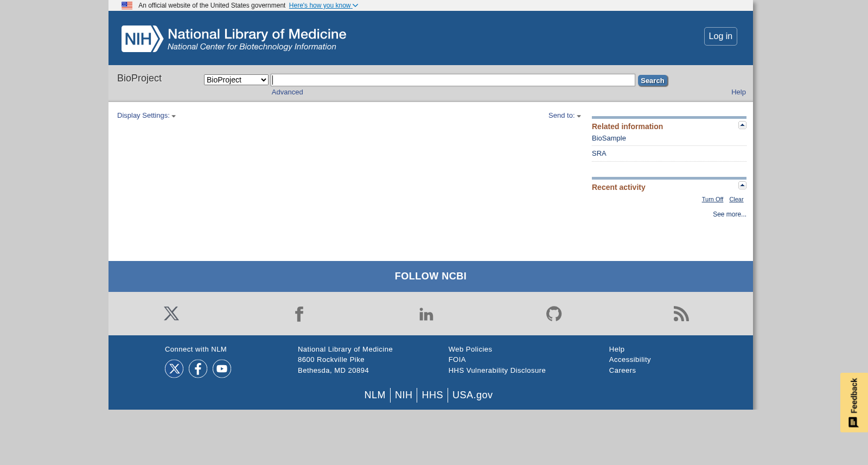Open NCBI's X (Twitter) page icon
The height and width of the screenshot is (465, 868).
click(x=171, y=314)
